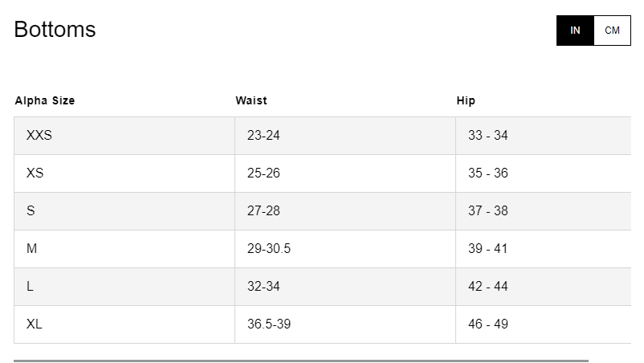
Task: Select the XS size cell
Action: point(35,173)
